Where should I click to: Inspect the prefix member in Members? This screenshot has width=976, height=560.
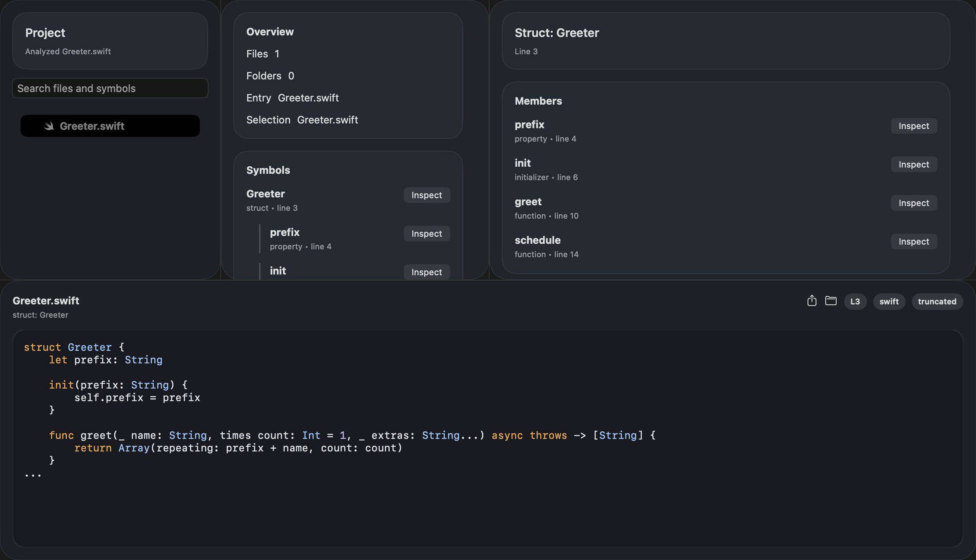[x=914, y=126]
